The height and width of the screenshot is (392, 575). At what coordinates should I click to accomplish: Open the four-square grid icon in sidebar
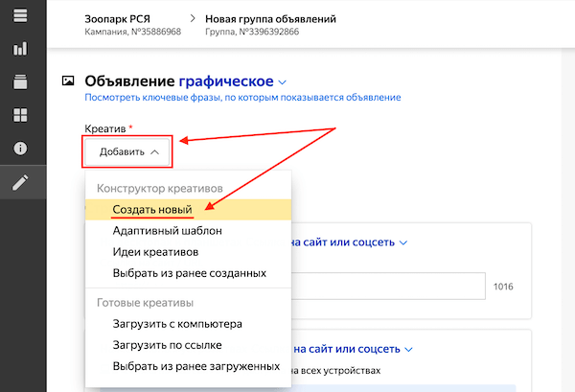[21, 116]
